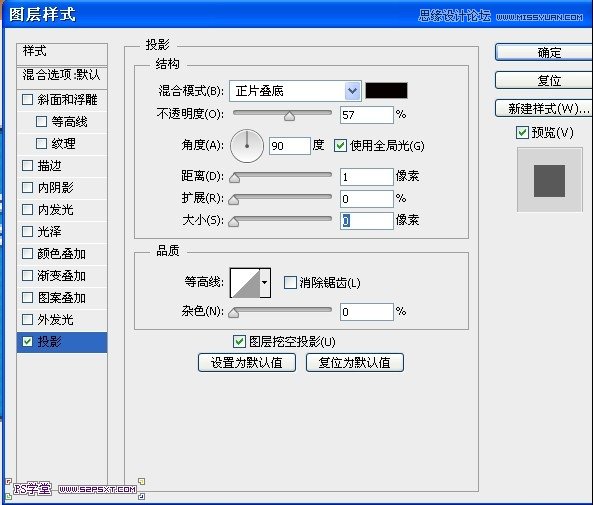593x505 pixels.
Task: Confirm with the 确定 button
Action: (544, 52)
